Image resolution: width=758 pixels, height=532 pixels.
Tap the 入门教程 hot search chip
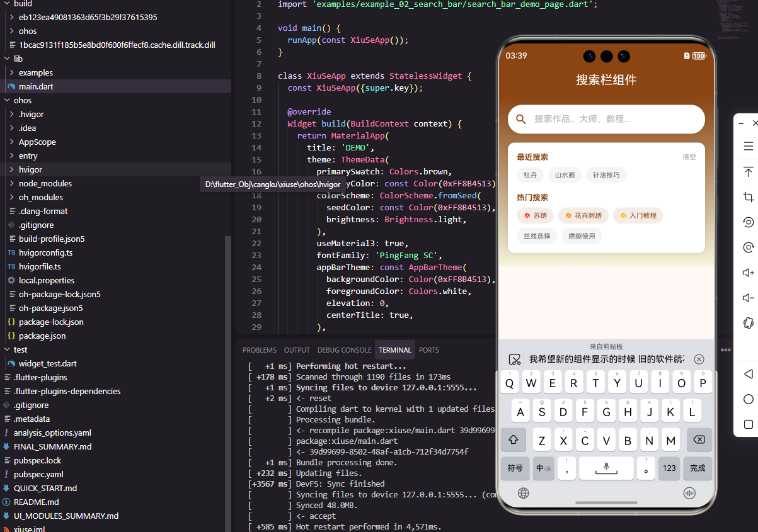click(638, 215)
